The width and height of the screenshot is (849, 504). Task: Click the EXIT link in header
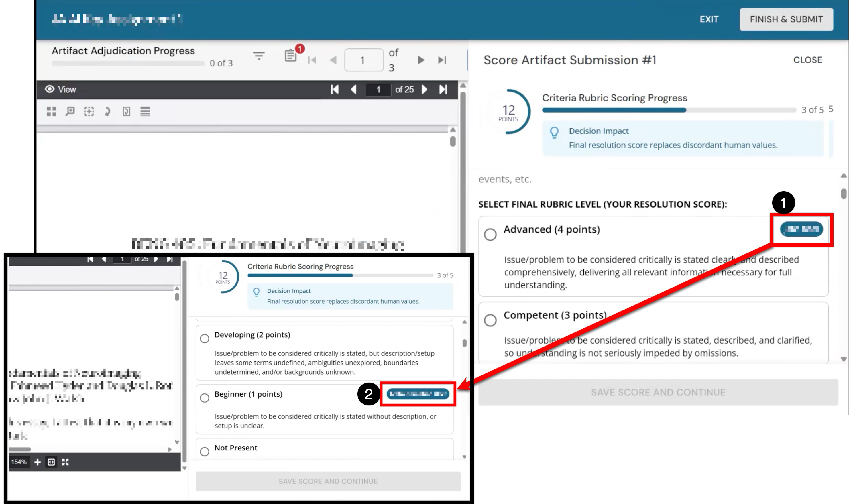(x=709, y=19)
